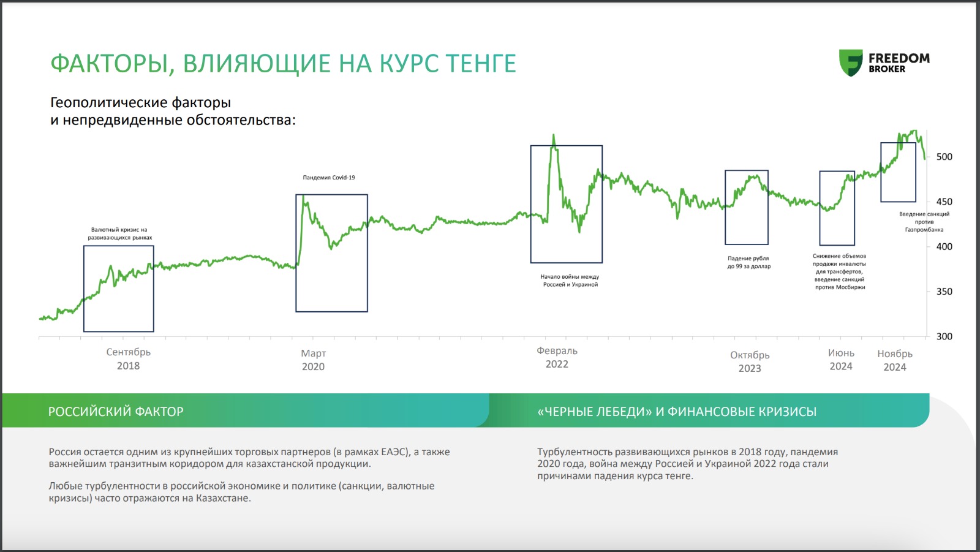This screenshot has height=552, width=980.
Task: Click the 500 value on the y-axis
Action: [x=944, y=157]
